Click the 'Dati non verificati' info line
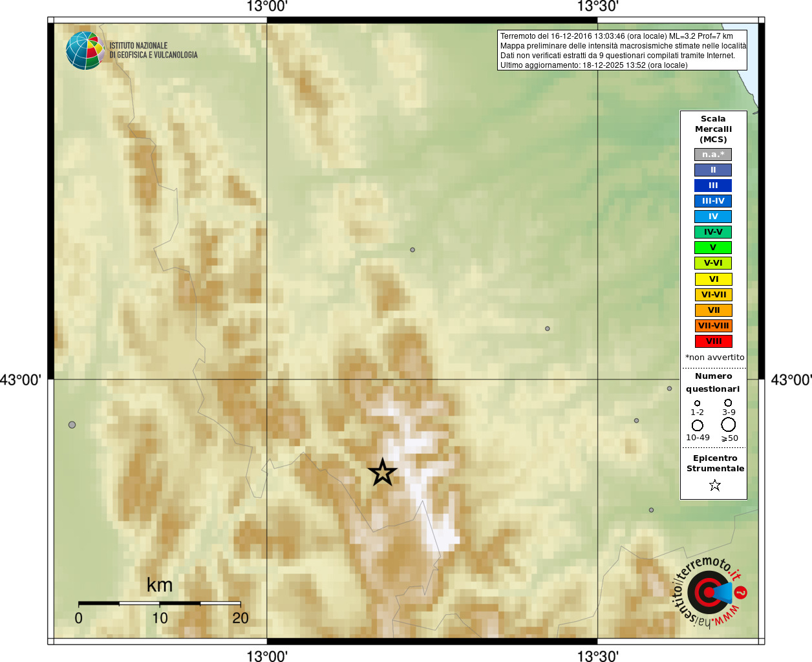 (617, 56)
